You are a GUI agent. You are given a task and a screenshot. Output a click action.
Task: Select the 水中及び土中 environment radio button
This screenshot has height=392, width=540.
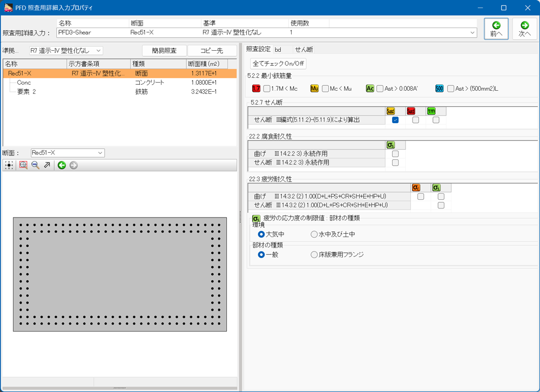click(314, 234)
